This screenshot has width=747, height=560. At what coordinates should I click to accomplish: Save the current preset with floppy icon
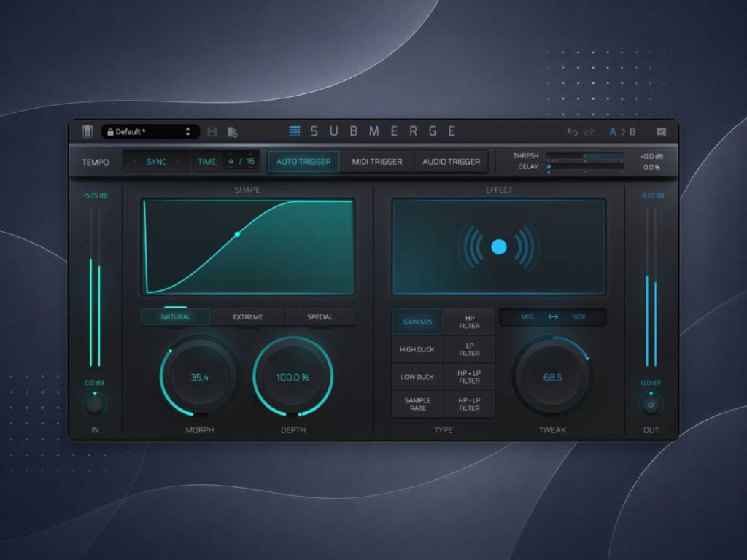pyautogui.click(x=212, y=132)
